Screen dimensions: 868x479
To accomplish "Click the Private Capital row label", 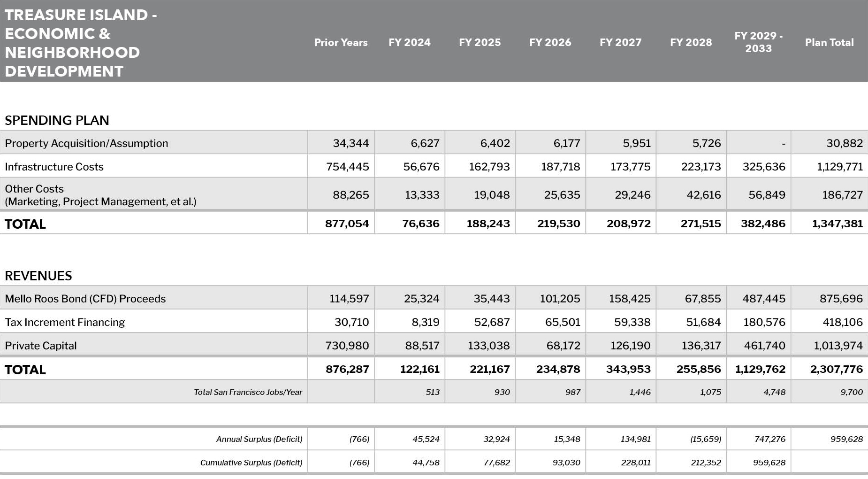I will 41,346.
